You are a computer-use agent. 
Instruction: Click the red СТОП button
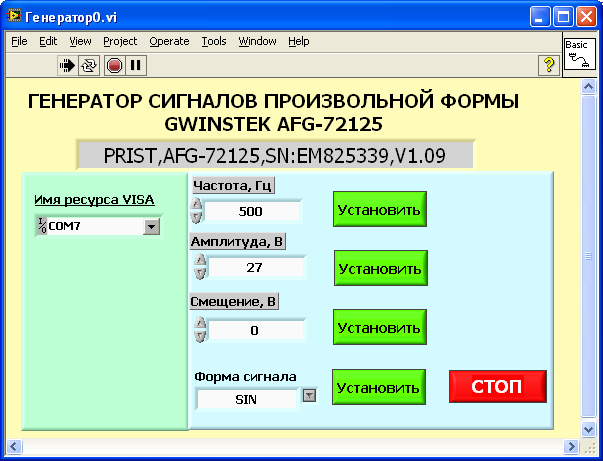498,386
